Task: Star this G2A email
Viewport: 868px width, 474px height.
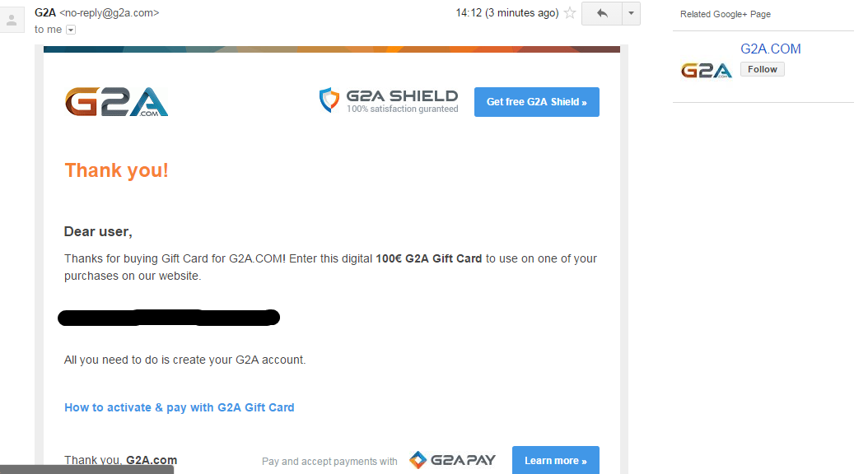Action: pos(570,13)
